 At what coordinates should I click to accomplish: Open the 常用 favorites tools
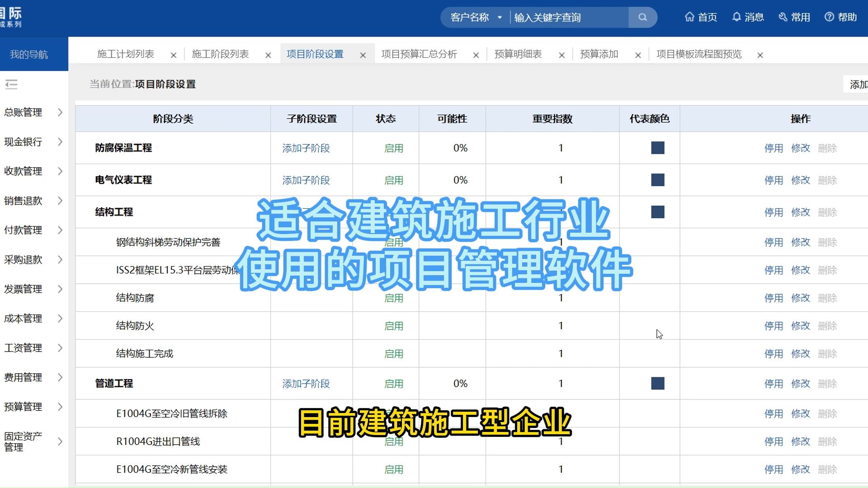pyautogui.click(x=794, y=17)
